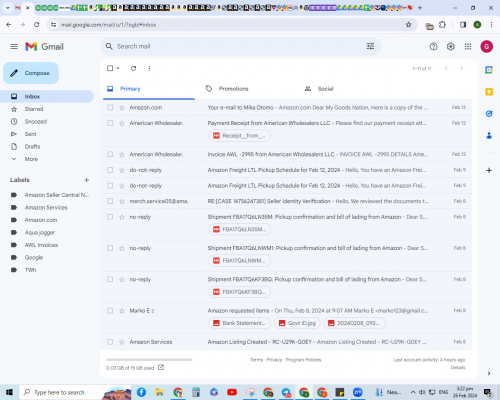
Task: Toggle the main menu hamburger icon
Action: click(14, 47)
